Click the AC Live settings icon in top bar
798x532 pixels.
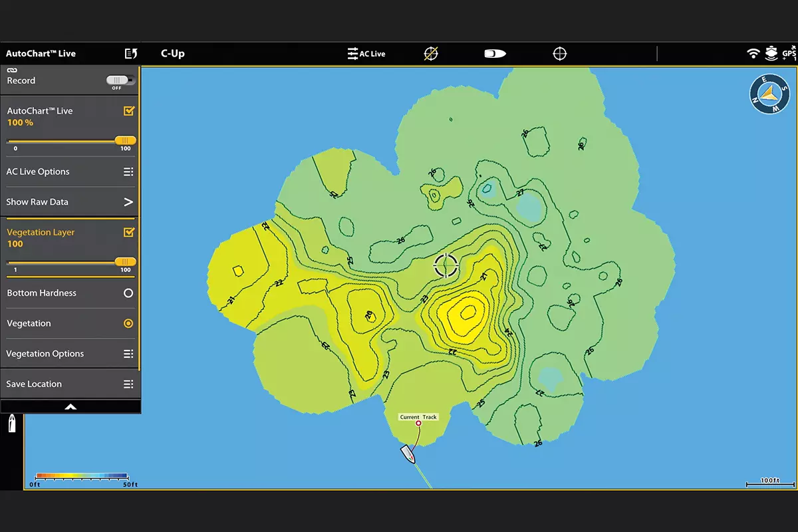(x=366, y=54)
